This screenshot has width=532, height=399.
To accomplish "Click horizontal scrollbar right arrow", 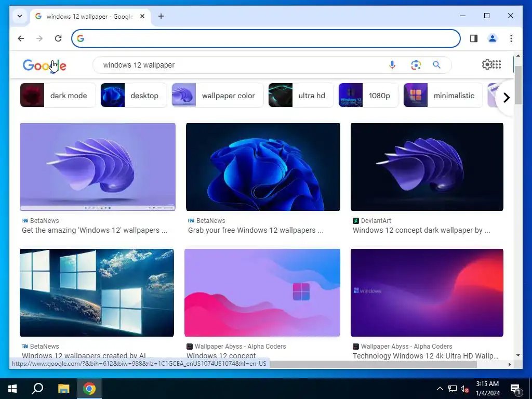I will [509, 364].
